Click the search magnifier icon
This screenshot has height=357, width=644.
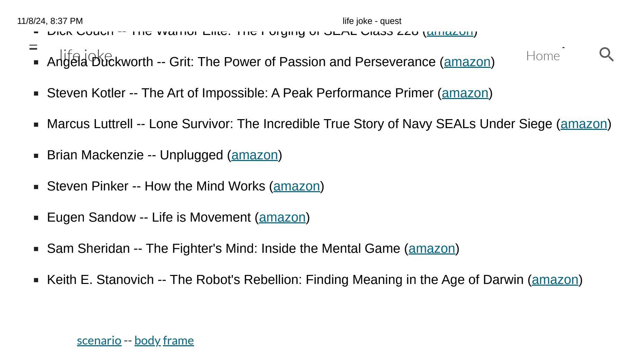(x=607, y=54)
